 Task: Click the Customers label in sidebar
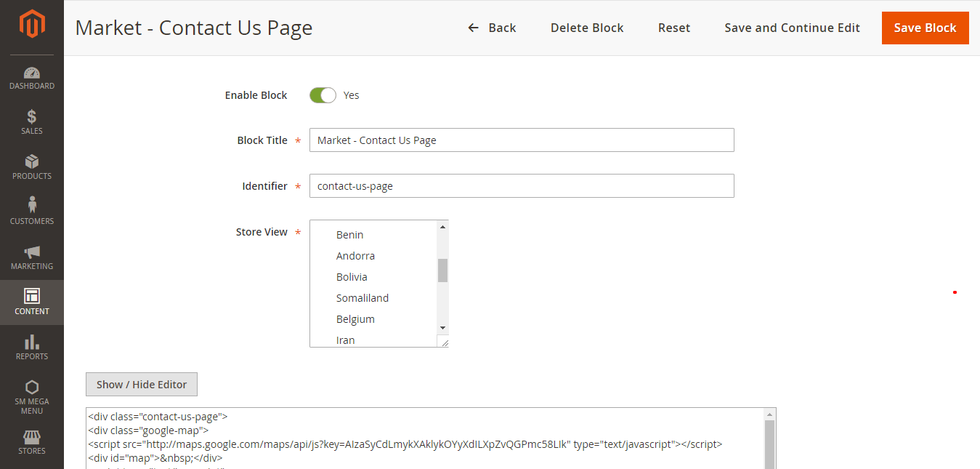[x=32, y=221]
